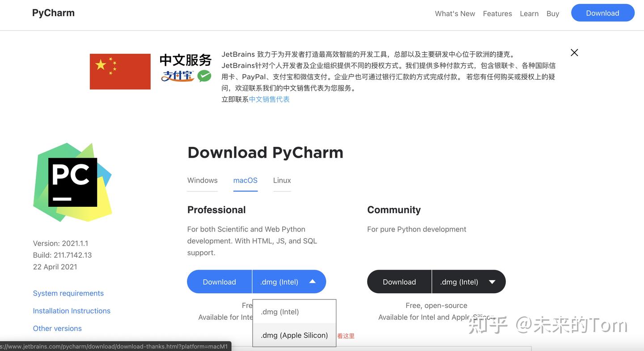Collapse the Professional .dmg (Intel) dropdown
Image resolution: width=644 pixels, height=351 pixels.
312,282
